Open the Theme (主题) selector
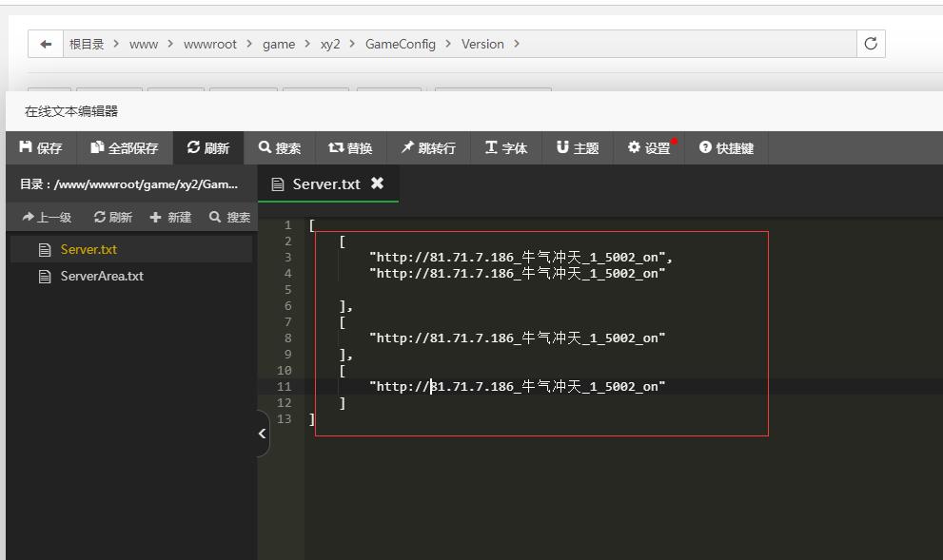The image size is (943, 560). 578,148
